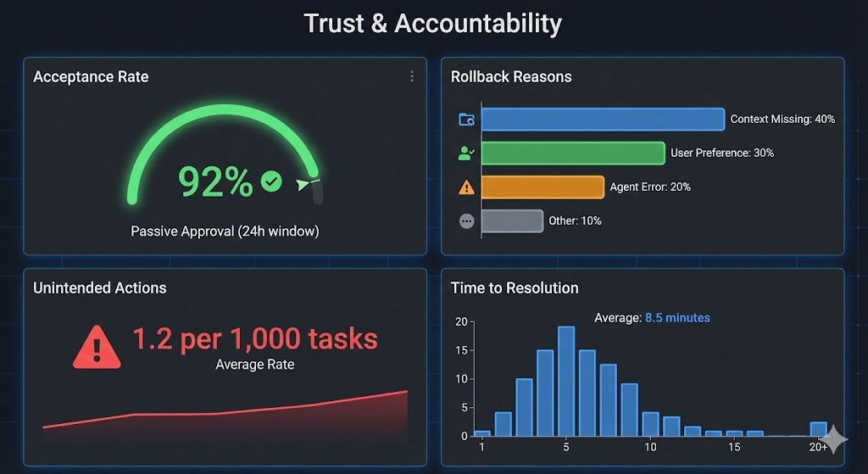Select the orange Agent Error 20% bar
This screenshot has width=868, height=474.
click(x=542, y=187)
